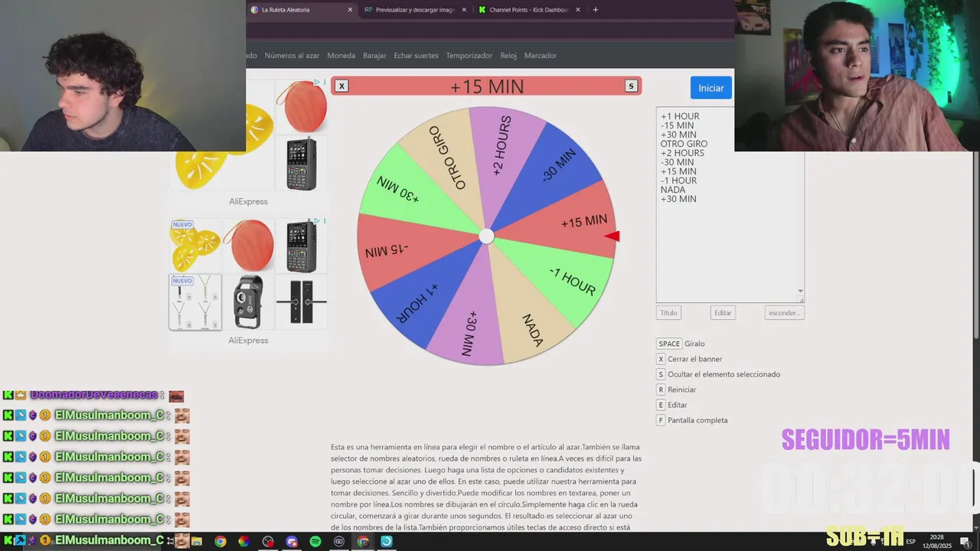Screen dimensions: 980x551
Task: Close the Previsualizar y descargar tab
Action: pos(464,10)
